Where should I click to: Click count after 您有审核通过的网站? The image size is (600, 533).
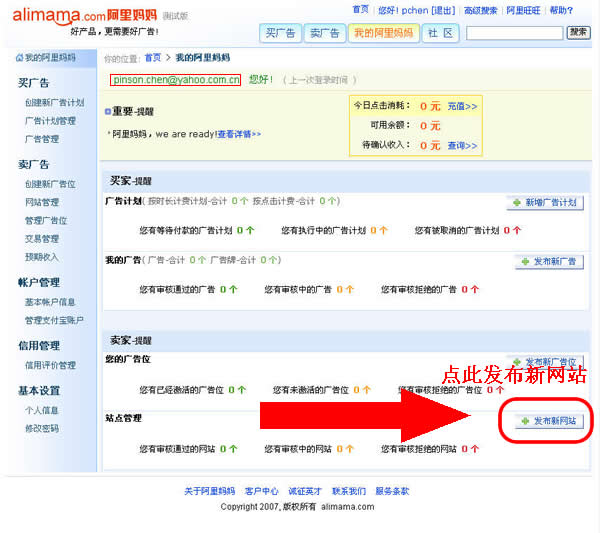(228, 449)
